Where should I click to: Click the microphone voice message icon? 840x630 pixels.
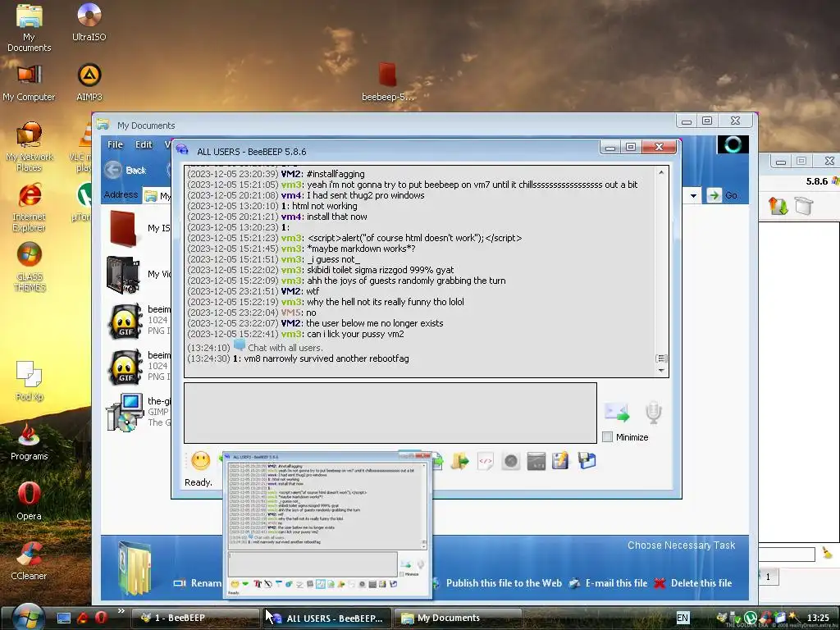pyautogui.click(x=654, y=412)
